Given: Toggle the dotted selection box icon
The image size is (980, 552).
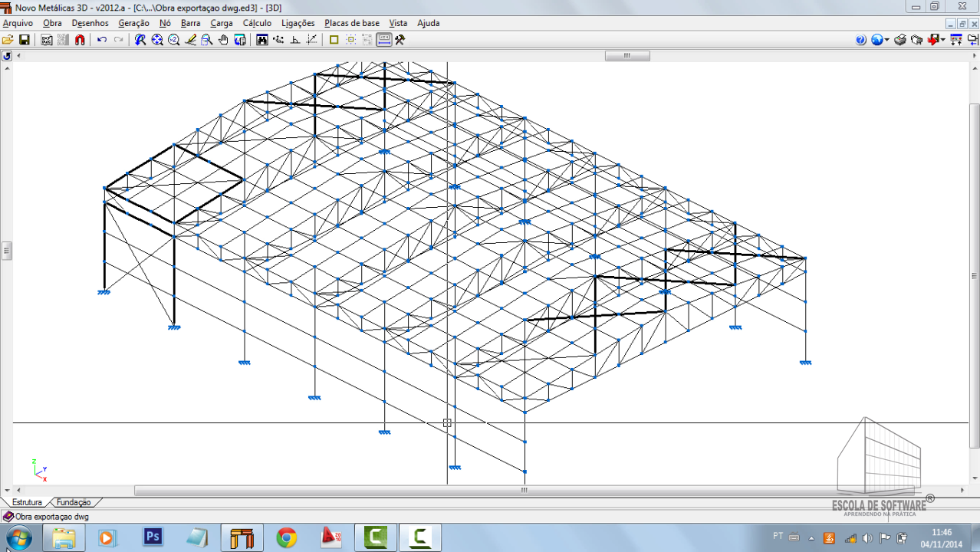Looking at the screenshot, I should point(350,40).
